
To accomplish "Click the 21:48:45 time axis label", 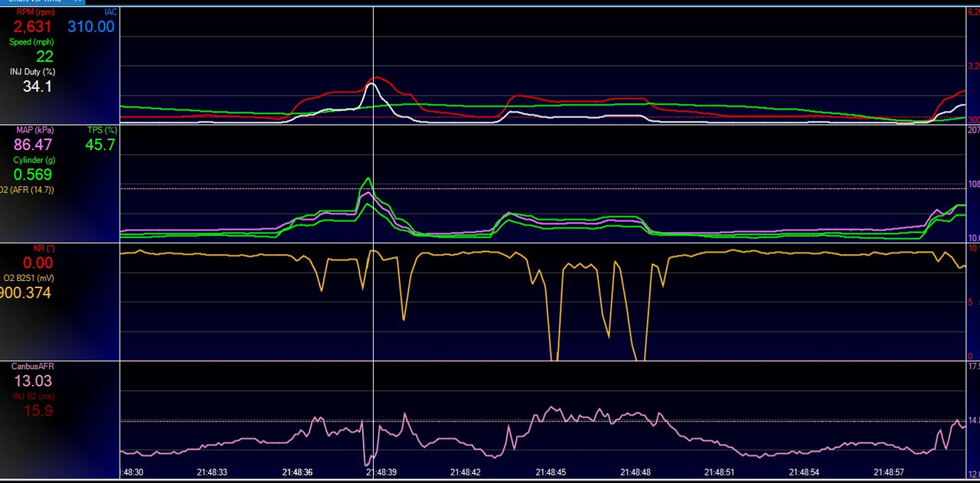I will (550, 472).
